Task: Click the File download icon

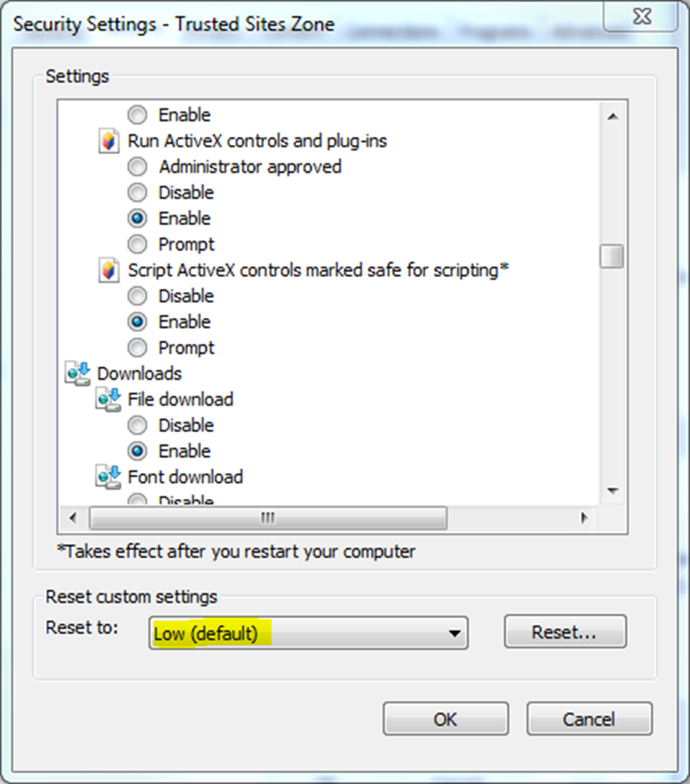Action: (x=107, y=400)
